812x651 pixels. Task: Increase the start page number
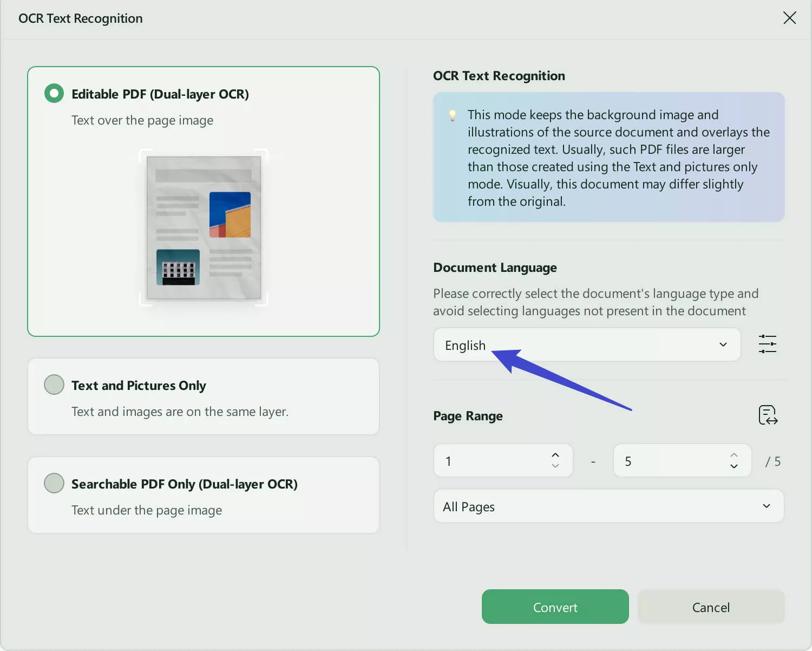coord(555,455)
